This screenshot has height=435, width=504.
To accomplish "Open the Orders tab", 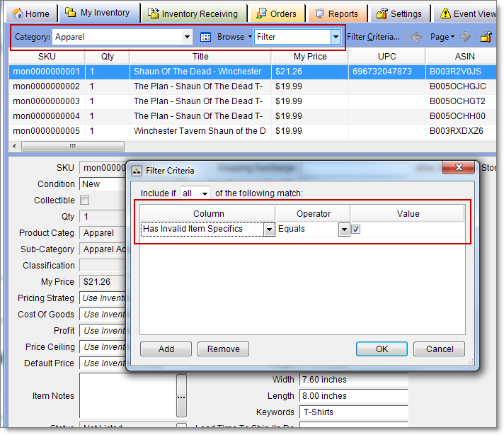I will [277, 13].
